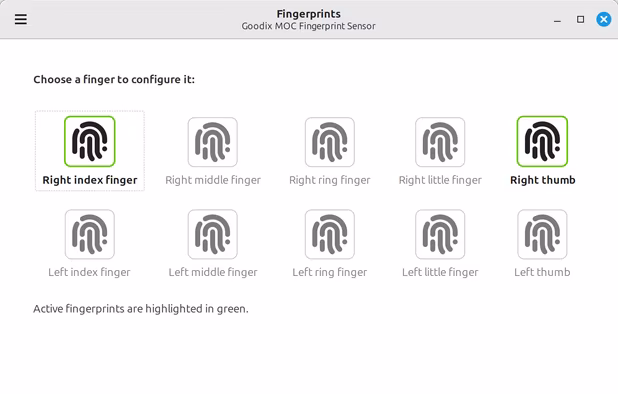The width and height of the screenshot is (618, 394).
Task: Click the "Right middle finger" label text
Action: (x=213, y=180)
